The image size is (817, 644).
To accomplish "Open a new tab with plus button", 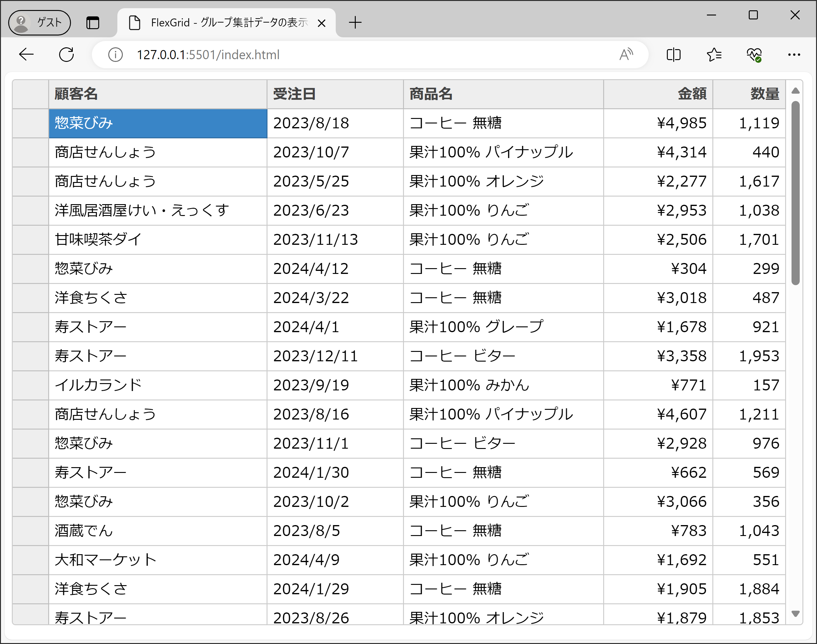I will pyautogui.click(x=355, y=23).
